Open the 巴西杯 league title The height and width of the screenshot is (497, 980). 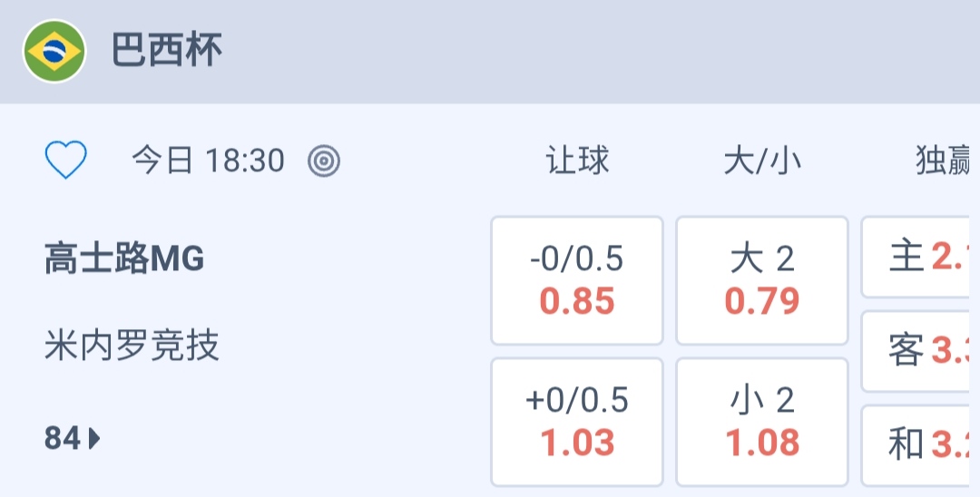click(167, 51)
